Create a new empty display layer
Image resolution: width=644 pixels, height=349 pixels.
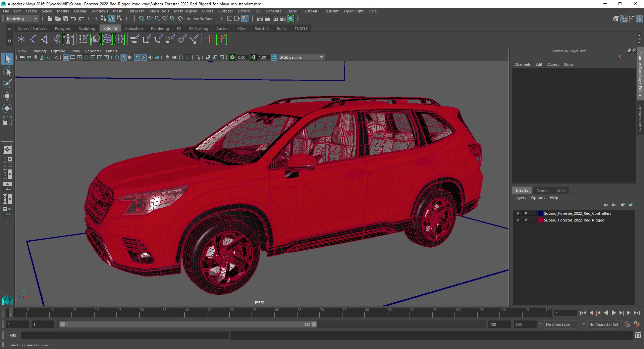(623, 205)
